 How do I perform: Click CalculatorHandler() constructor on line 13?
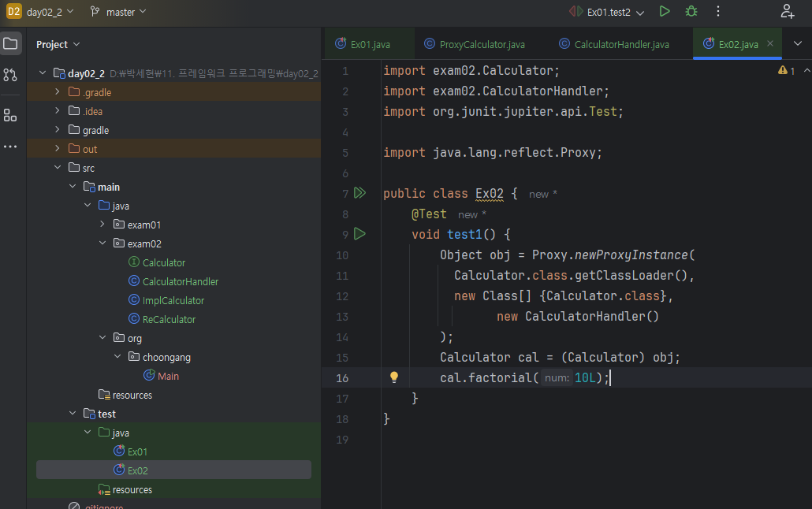[x=592, y=317]
